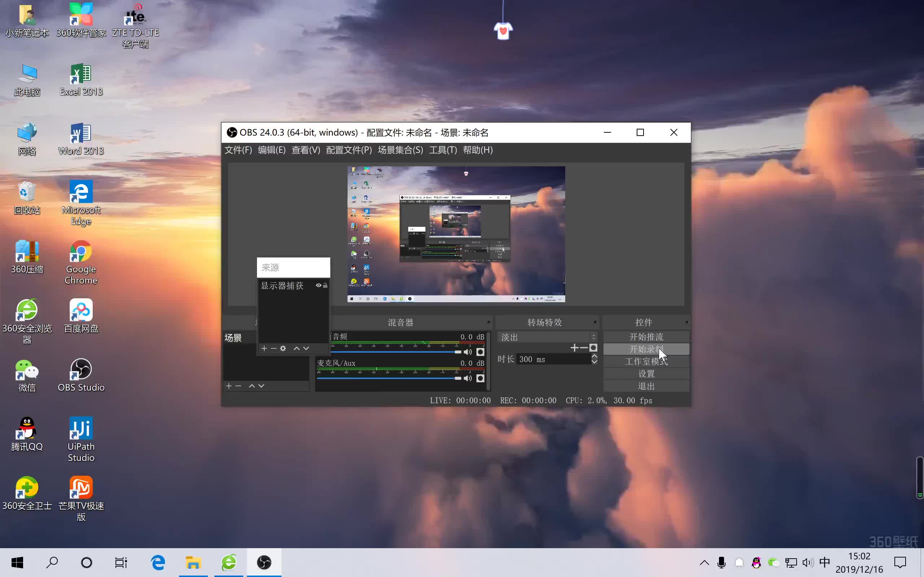Click the OBS Studio settings gear icon
The width and height of the screenshot is (924, 577).
click(x=282, y=348)
